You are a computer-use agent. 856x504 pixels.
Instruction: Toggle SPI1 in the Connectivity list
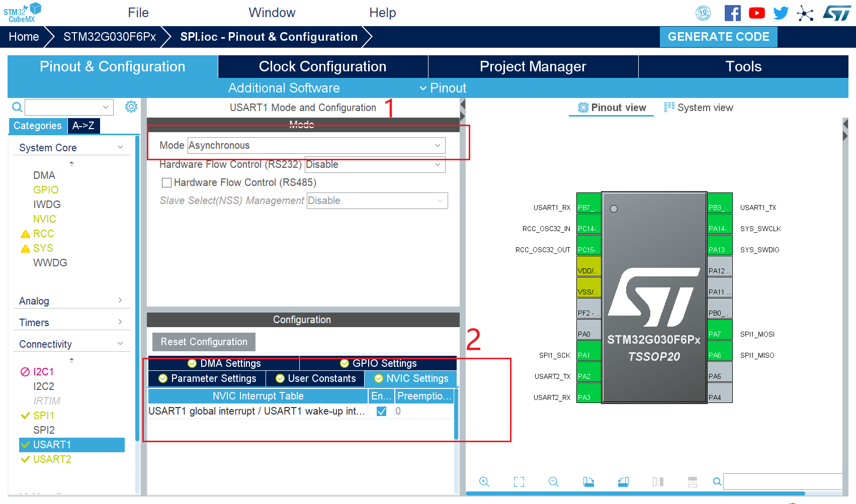click(43, 416)
